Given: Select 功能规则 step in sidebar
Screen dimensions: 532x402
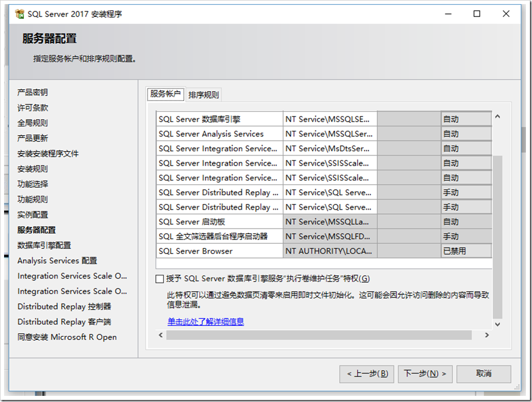Looking at the screenshot, I should 33,199.
